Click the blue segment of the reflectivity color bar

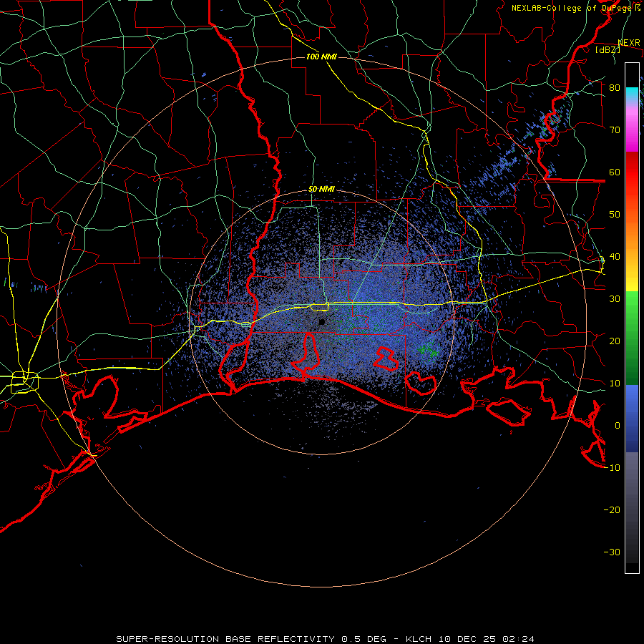click(x=632, y=419)
